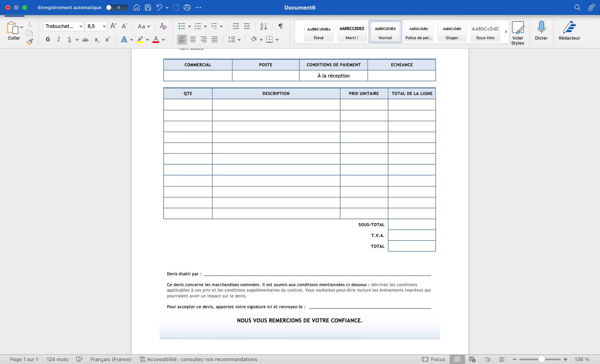
Task: Click the Focus mode button
Action: 433,359
